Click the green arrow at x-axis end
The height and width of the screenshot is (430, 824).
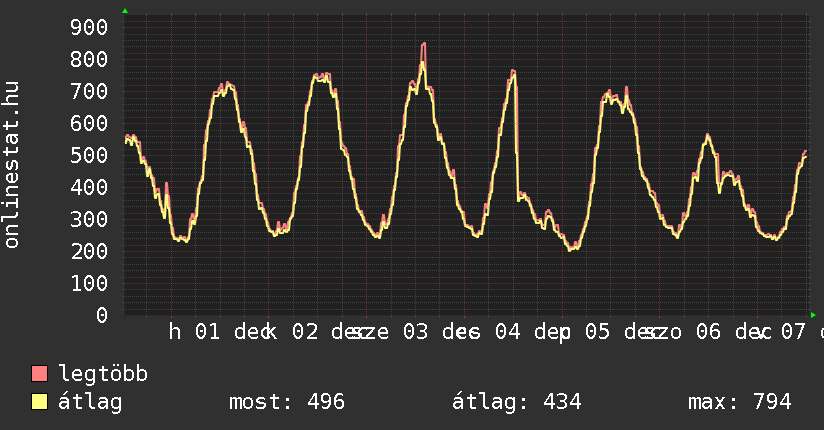[814, 314]
